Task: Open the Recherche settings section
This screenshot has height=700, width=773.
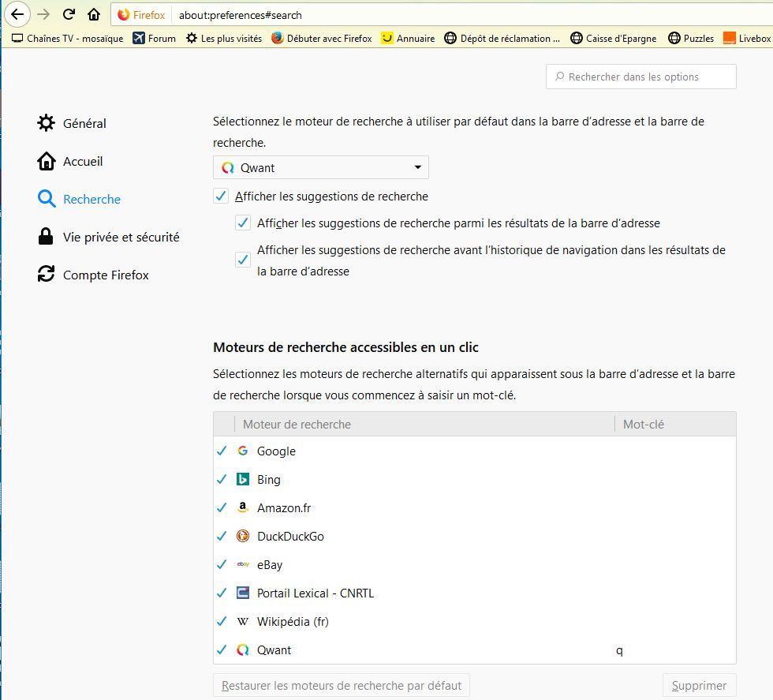Action: coord(91,199)
